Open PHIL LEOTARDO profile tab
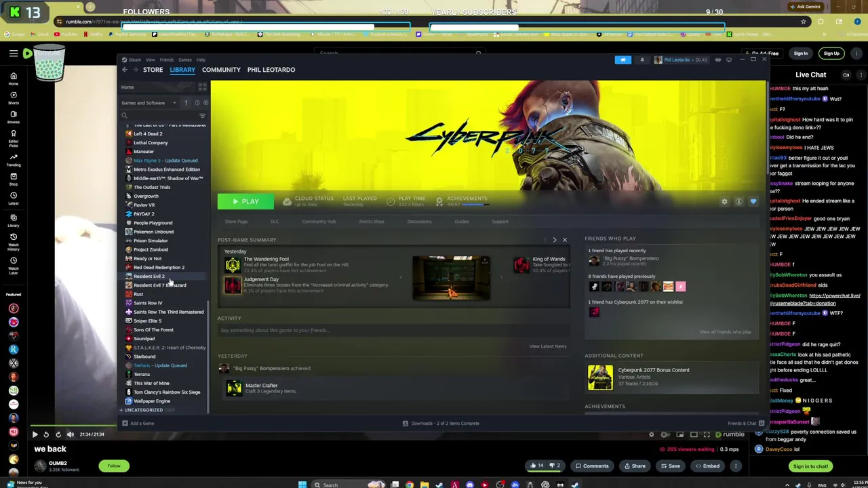Screen dimensions: 868x488 [x=271, y=70]
